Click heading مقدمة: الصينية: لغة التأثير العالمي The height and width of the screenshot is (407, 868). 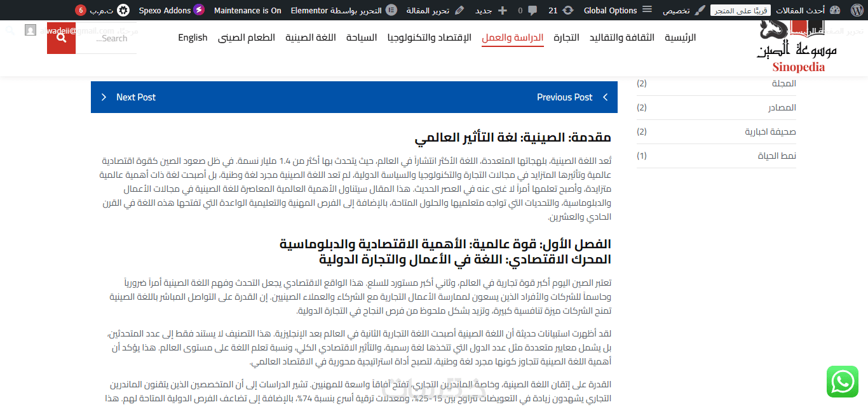pos(513,138)
